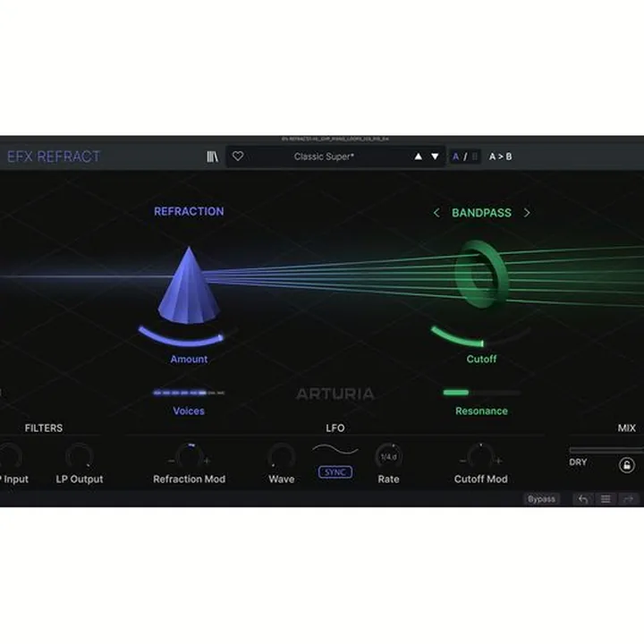644x644 pixels.
Task: Click the Voices label
Action: (x=189, y=411)
